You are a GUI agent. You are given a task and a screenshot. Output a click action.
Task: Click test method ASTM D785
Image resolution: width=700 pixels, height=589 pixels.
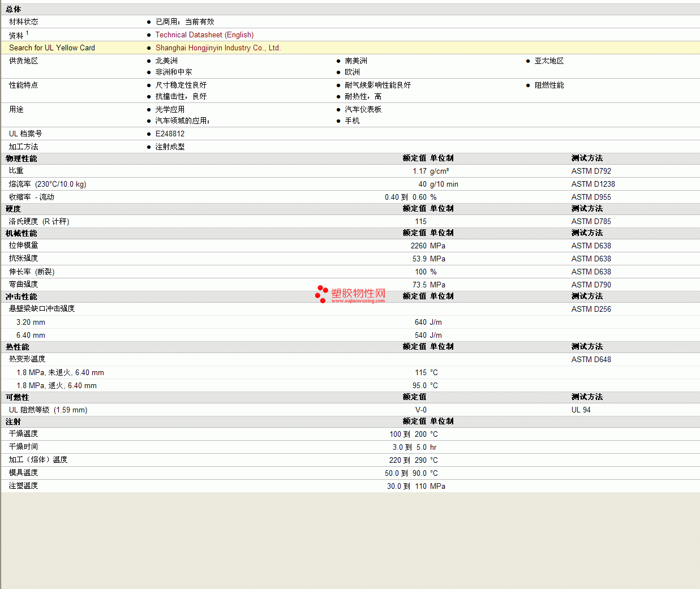click(x=591, y=222)
